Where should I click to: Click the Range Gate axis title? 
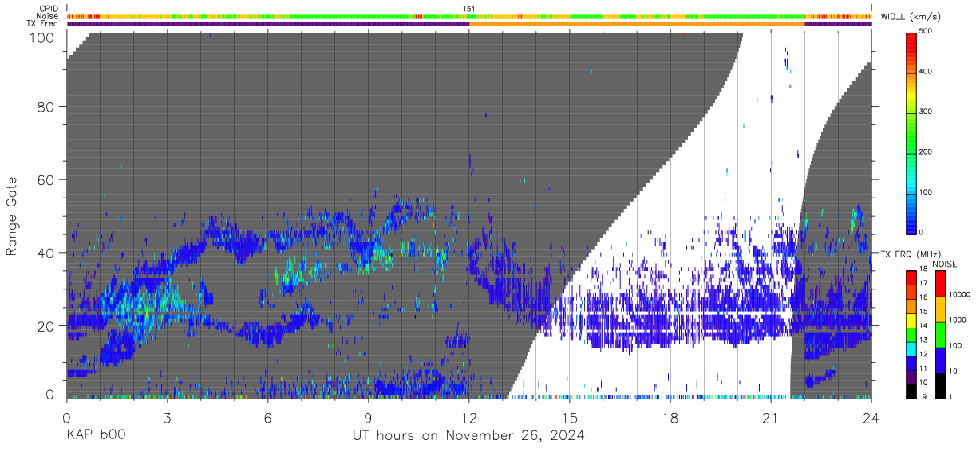tap(13, 216)
